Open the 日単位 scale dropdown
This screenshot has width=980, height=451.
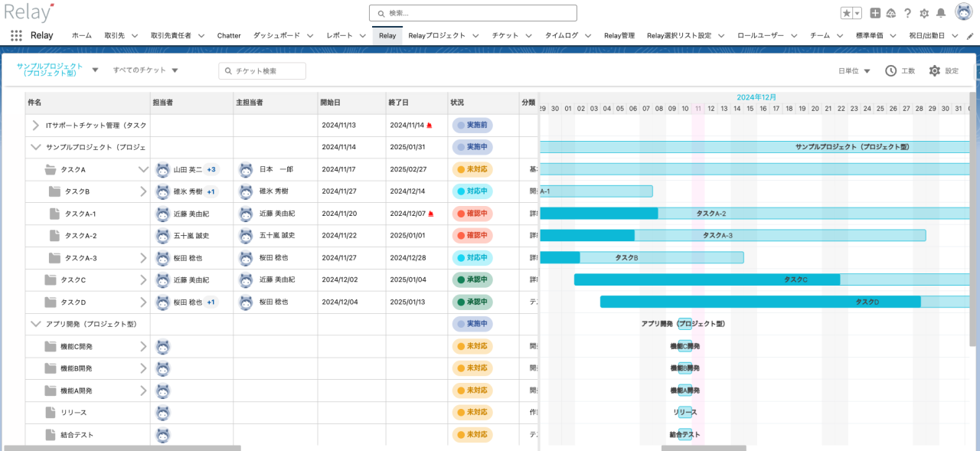[x=854, y=70]
